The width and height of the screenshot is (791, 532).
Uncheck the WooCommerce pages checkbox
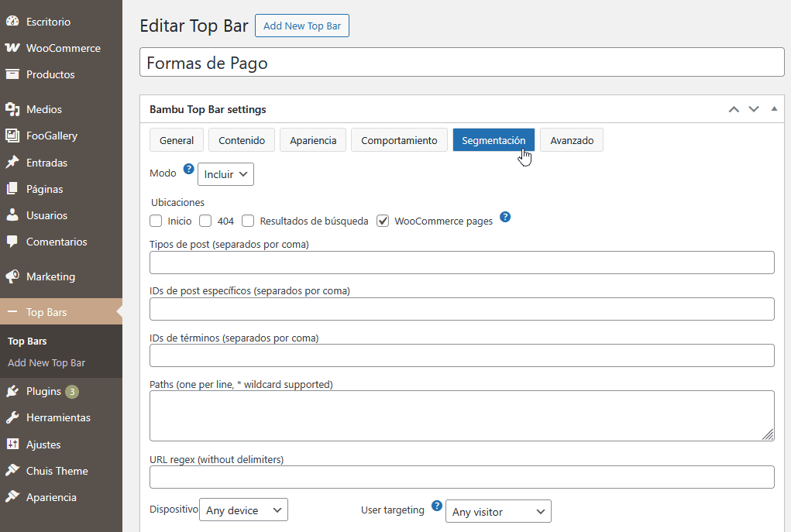point(383,221)
